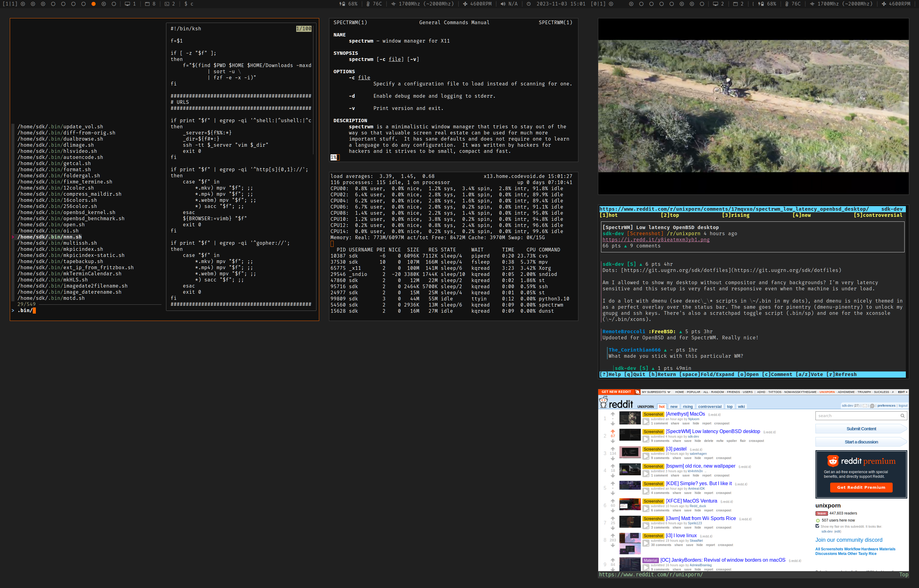Click the terminal icon in the top status bar
The image size is (919, 588).
pos(166,4)
